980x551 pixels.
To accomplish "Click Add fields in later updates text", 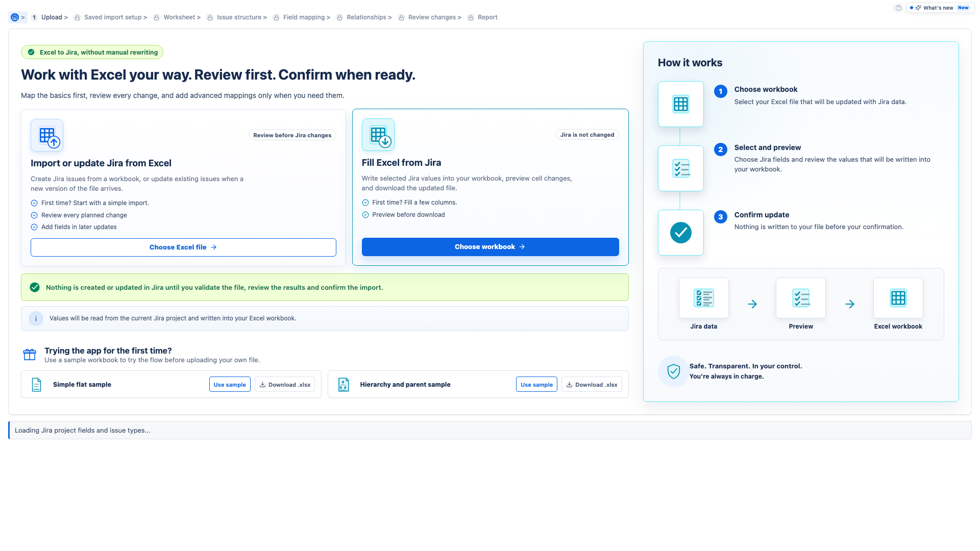I will coord(79,227).
